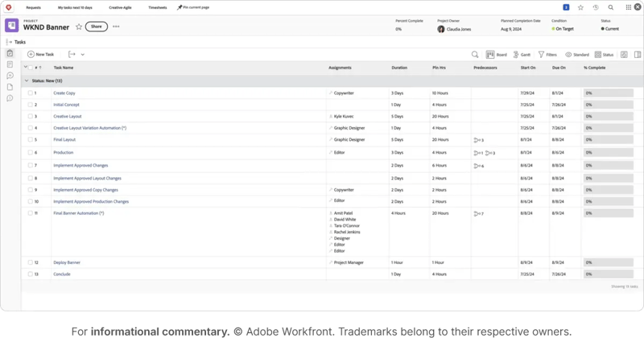Open the Status grouping selector
This screenshot has width=644, height=338.
pyautogui.click(x=605, y=55)
